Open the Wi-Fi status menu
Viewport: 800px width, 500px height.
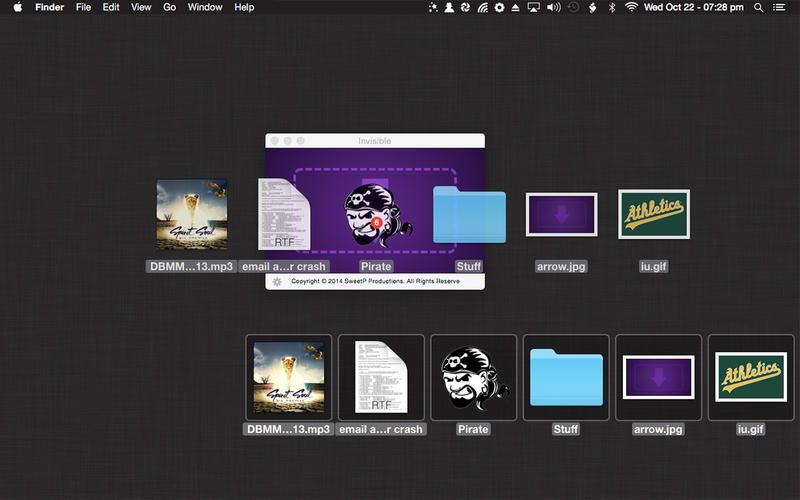[631, 7]
